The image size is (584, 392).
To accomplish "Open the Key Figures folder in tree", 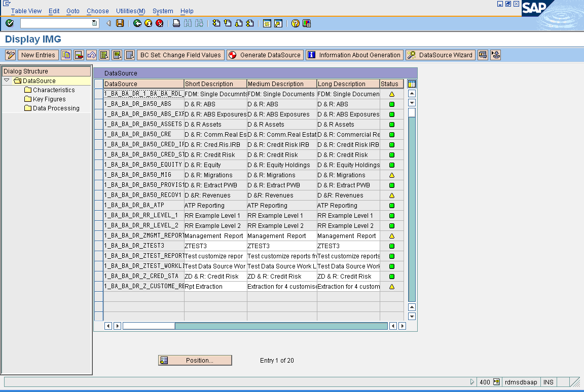I will (x=45, y=99).
